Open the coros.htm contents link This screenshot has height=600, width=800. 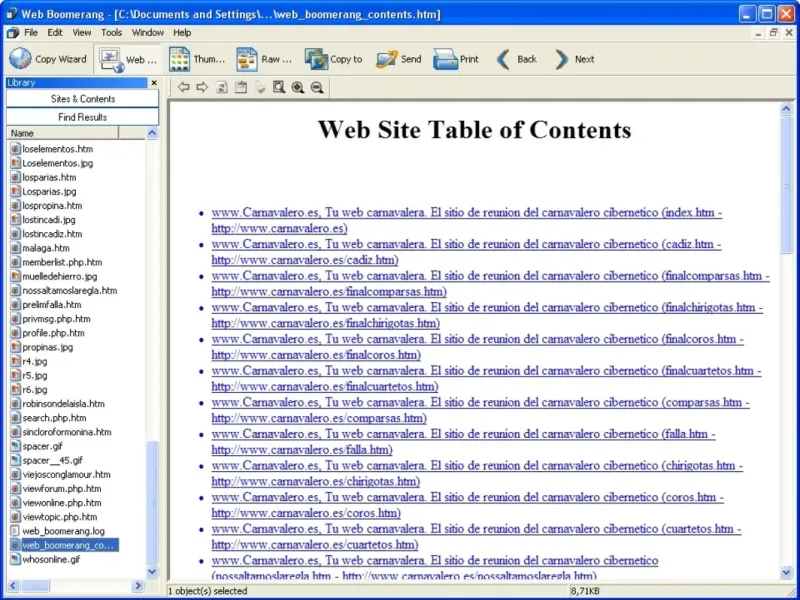[467, 505]
